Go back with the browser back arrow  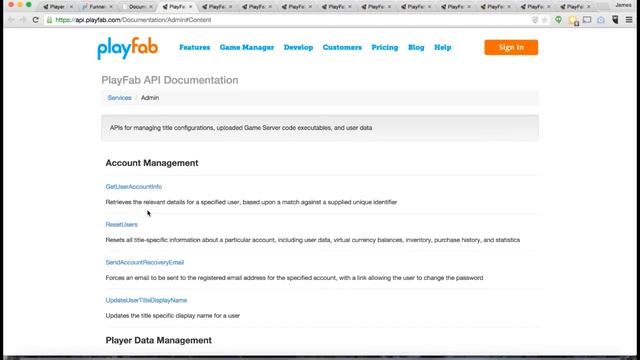11,20
